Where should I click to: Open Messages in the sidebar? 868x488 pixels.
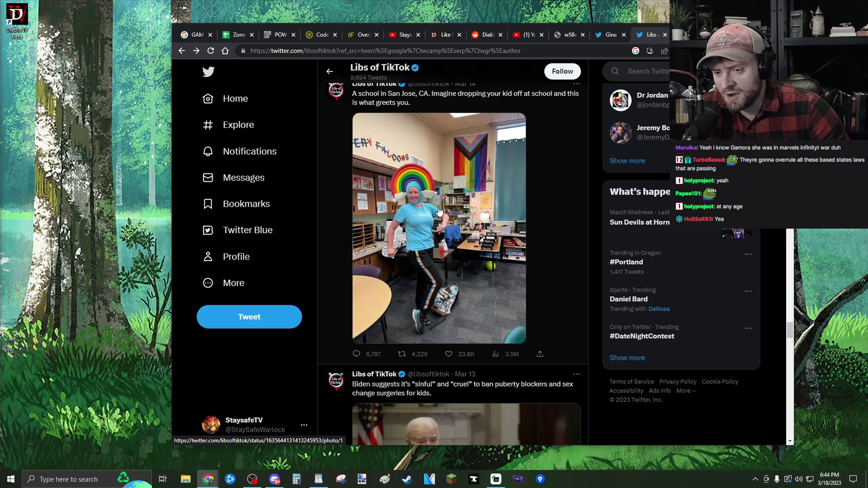click(233, 178)
